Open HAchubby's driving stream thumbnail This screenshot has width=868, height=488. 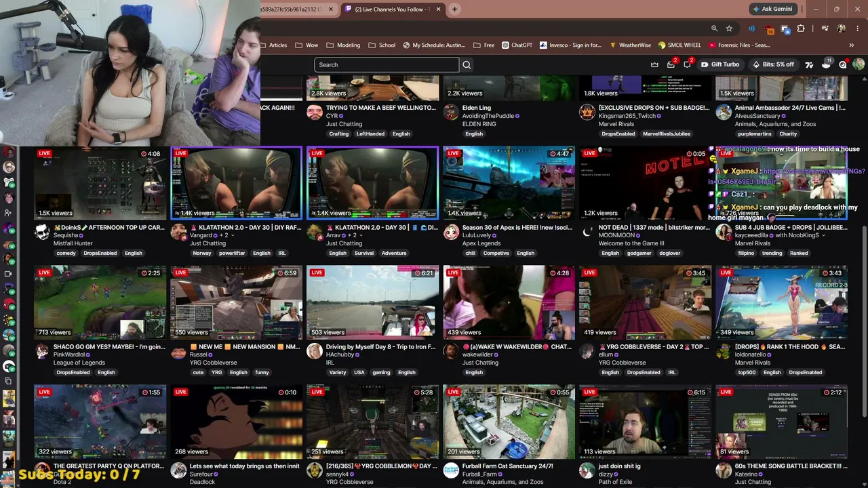(372, 302)
